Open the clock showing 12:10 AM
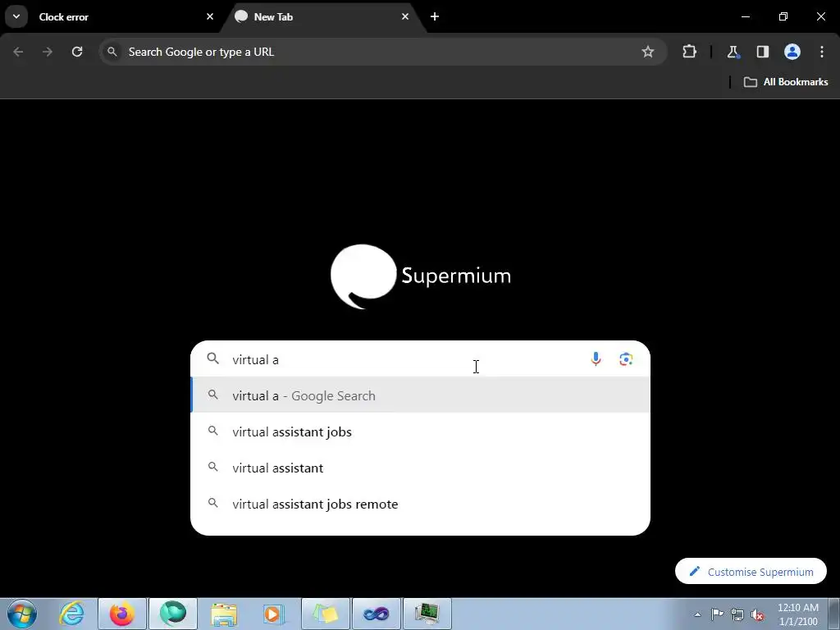 pyautogui.click(x=797, y=614)
